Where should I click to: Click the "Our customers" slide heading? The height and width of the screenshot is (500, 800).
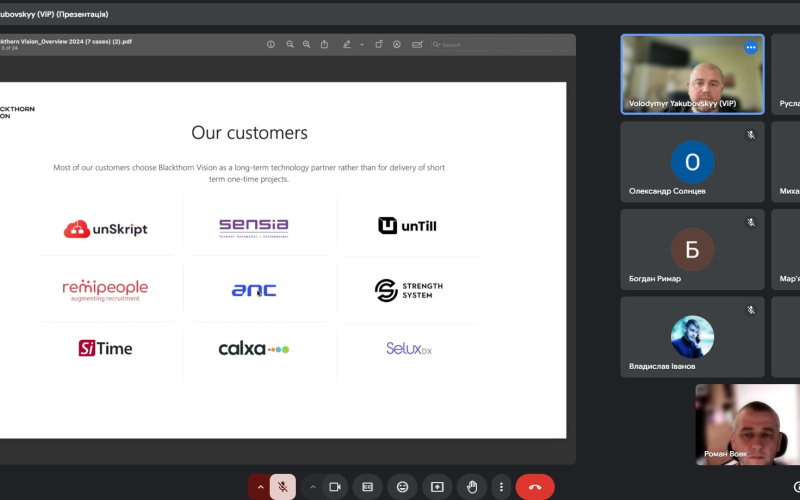[x=249, y=133]
